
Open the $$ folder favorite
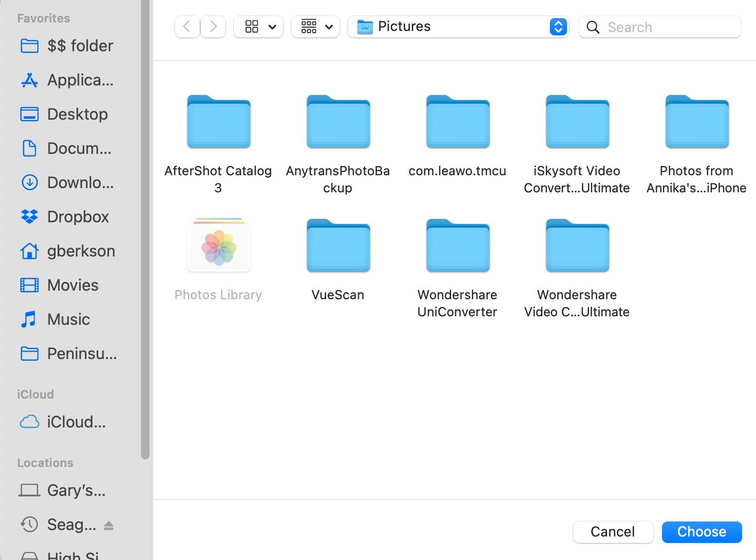(67, 46)
